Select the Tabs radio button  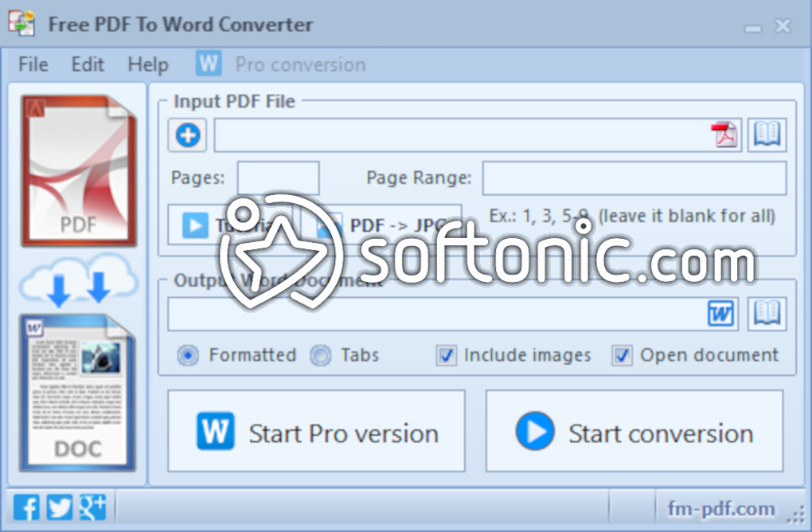point(320,355)
